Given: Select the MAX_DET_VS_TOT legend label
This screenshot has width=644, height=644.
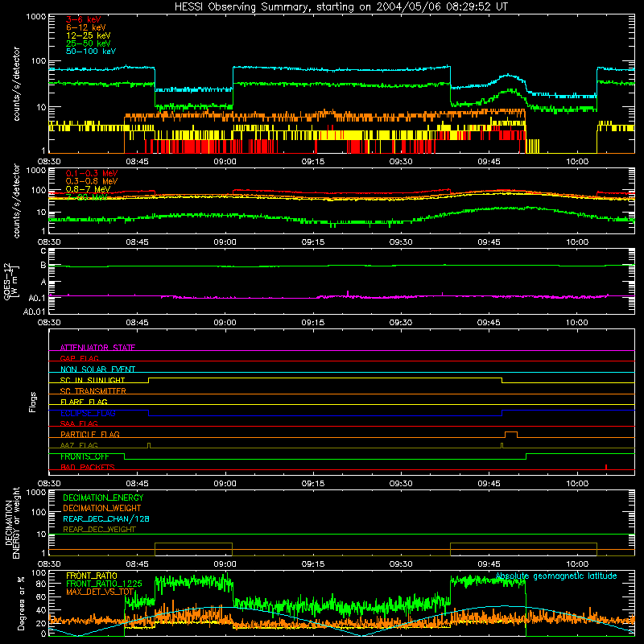Looking at the screenshot, I should 100,592.
